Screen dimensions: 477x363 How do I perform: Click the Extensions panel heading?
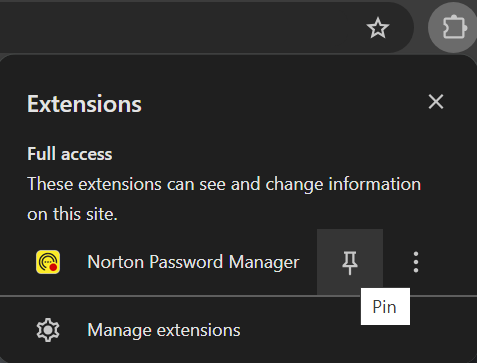[x=84, y=104]
